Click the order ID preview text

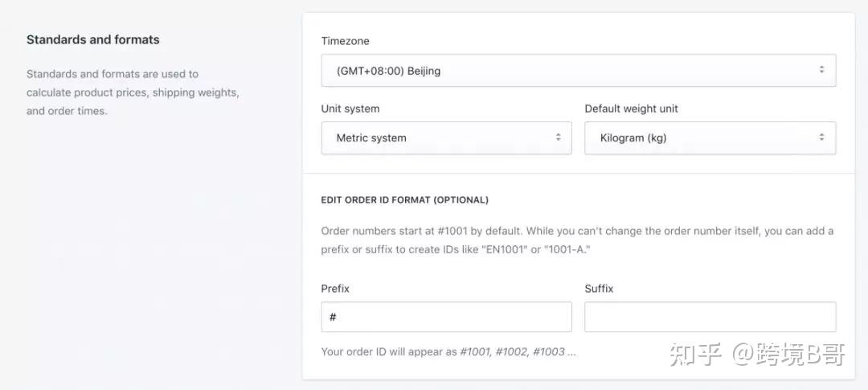tap(448, 351)
